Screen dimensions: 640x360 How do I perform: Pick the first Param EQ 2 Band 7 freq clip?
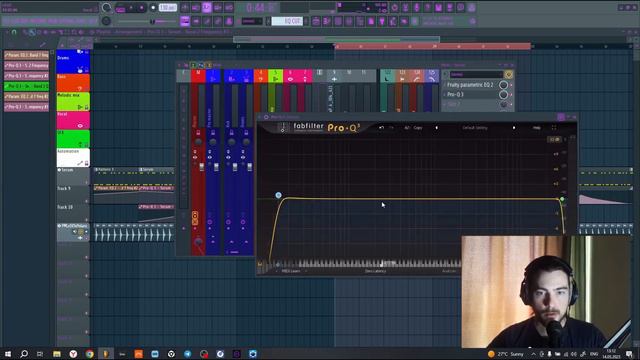coord(26,55)
